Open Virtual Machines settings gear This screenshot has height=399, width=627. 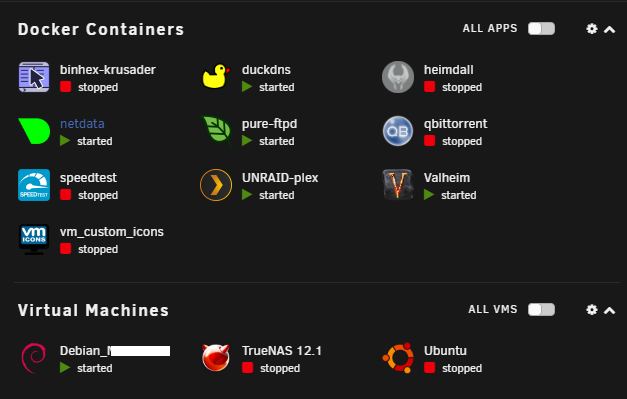(x=592, y=310)
